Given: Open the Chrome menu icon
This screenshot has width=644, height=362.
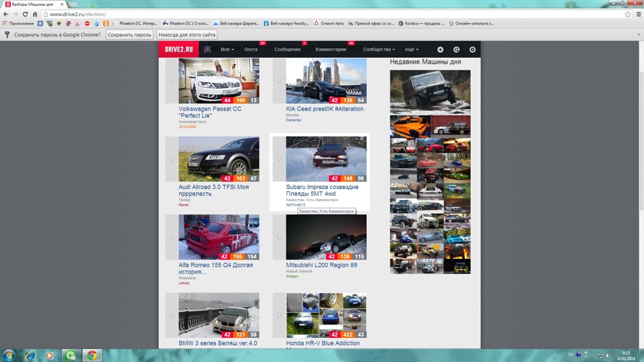Looking at the screenshot, I should [637, 14].
